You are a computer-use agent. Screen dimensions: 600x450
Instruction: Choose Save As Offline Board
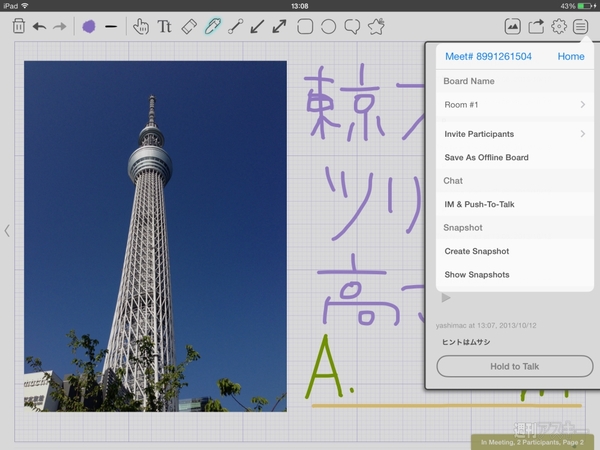point(486,157)
